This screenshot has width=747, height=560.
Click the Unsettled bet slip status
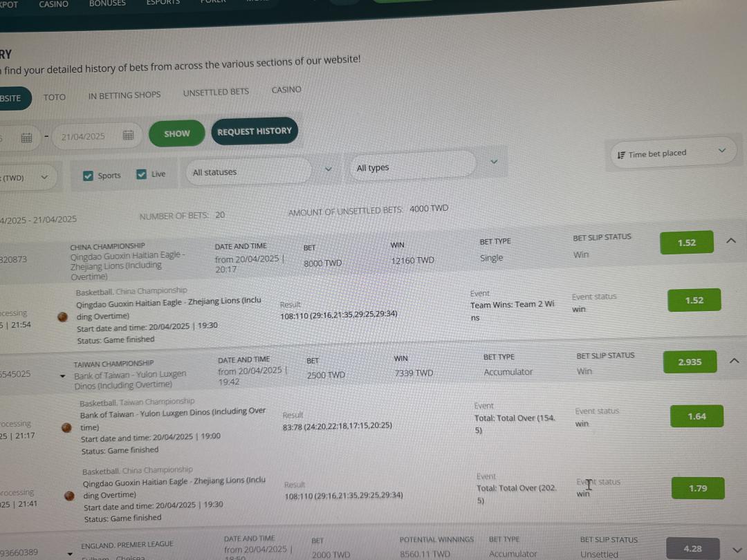pos(599,554)
